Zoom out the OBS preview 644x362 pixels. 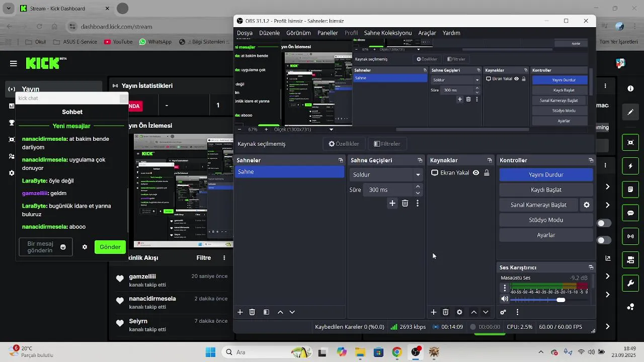(x=239, y=129)
